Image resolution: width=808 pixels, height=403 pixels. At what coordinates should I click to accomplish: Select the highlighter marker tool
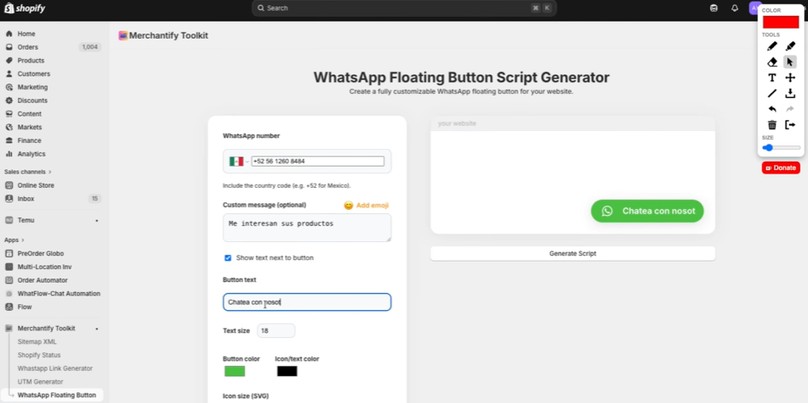coord(790,46)
